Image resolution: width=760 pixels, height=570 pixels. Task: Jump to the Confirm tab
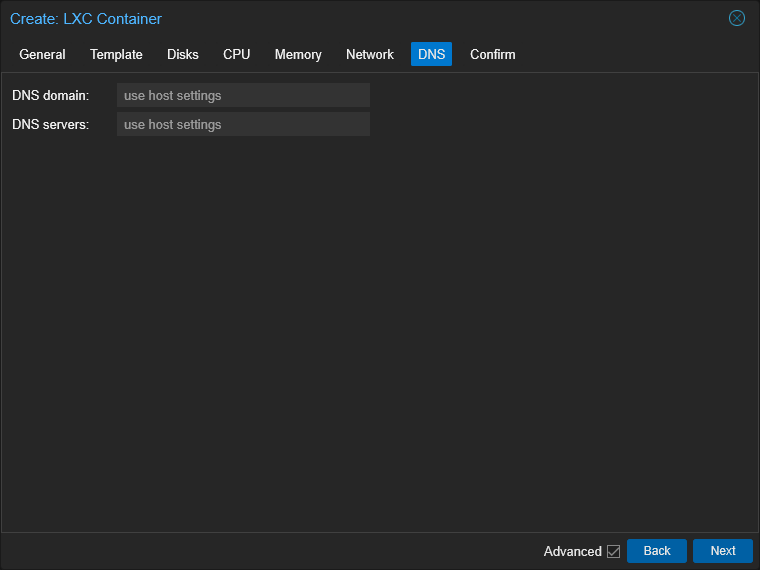click(x=492, y=54)
